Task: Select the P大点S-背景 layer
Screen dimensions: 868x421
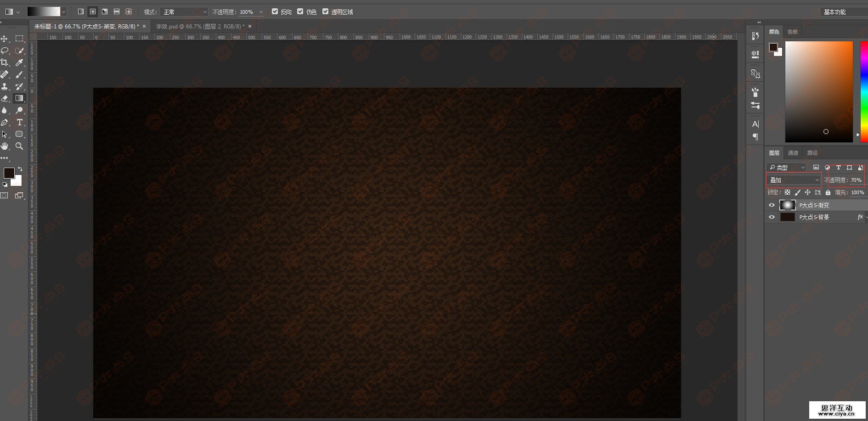Action: (814, 217)
